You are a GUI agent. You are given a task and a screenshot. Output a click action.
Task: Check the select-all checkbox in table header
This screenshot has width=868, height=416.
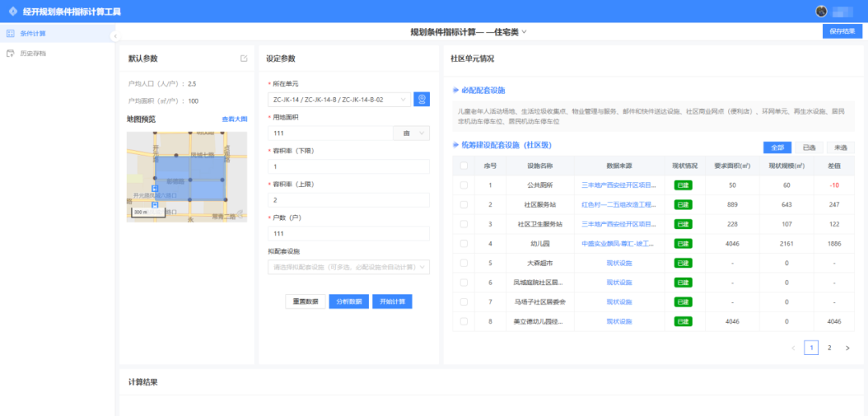[x=463, y=165]
